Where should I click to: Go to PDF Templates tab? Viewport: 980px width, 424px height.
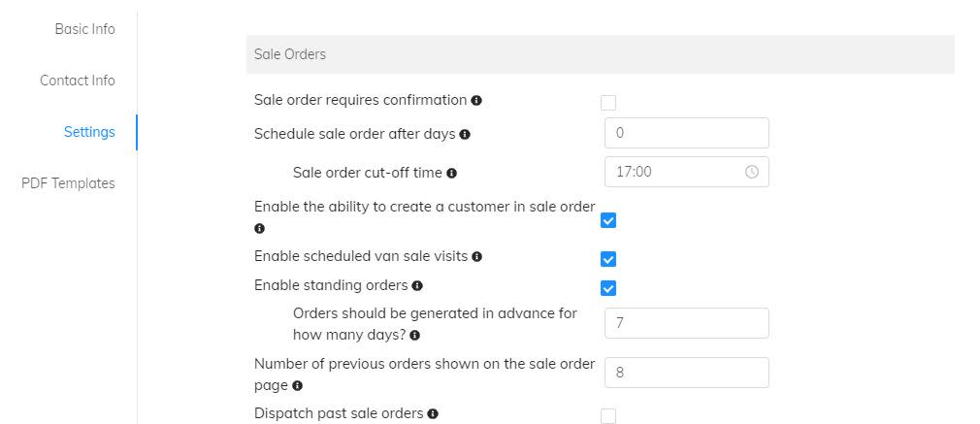coord(68,183)
